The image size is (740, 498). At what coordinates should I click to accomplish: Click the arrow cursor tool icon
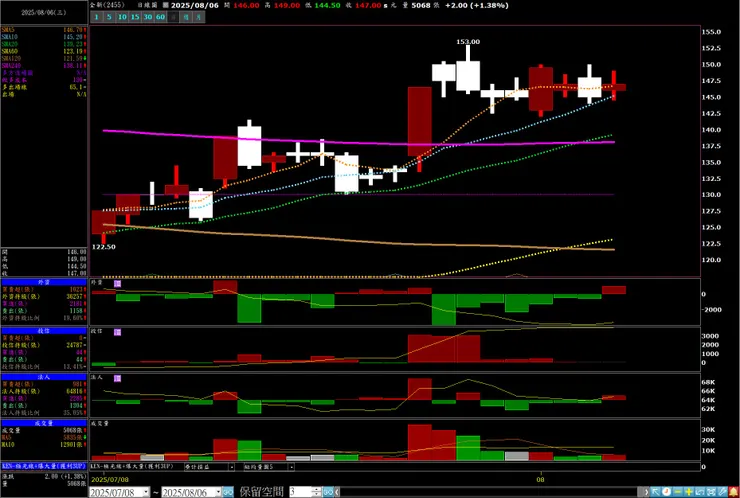[656, 492]
